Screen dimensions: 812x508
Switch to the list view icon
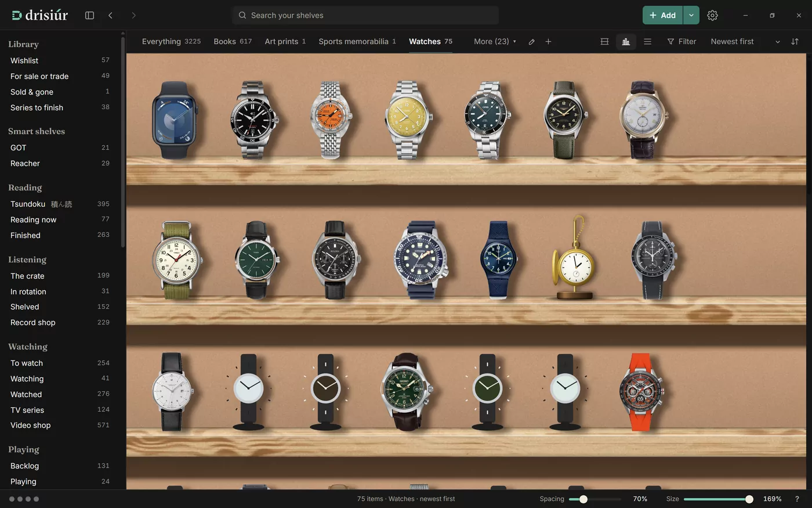(x=647, y=42)
